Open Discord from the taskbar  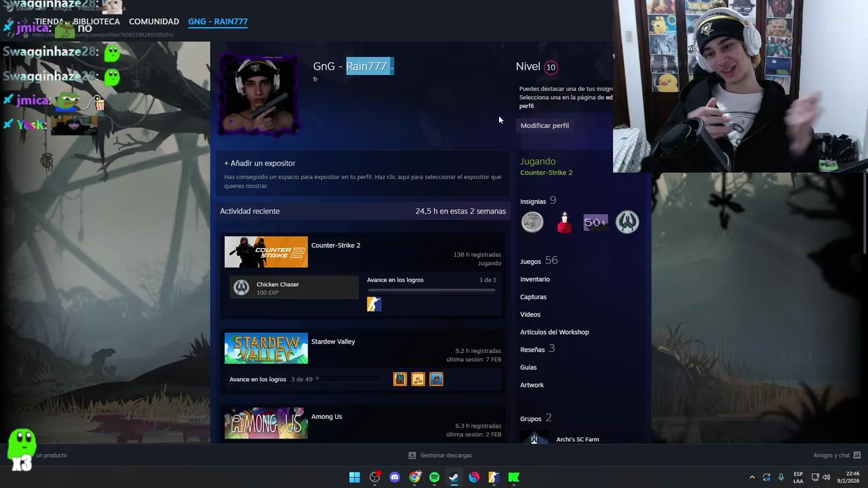[395, 477]
